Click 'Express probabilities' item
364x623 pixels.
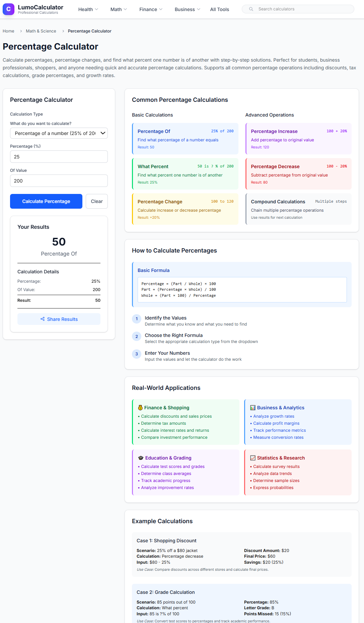273,488
